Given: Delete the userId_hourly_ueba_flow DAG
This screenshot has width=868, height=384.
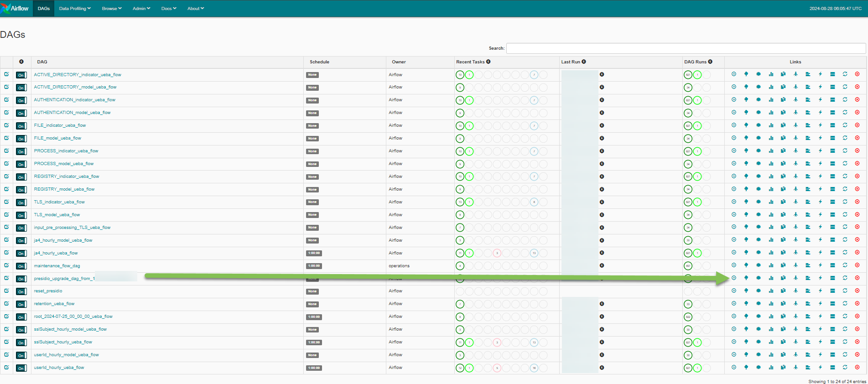Looking at the screenshot, I should (857, 367).
